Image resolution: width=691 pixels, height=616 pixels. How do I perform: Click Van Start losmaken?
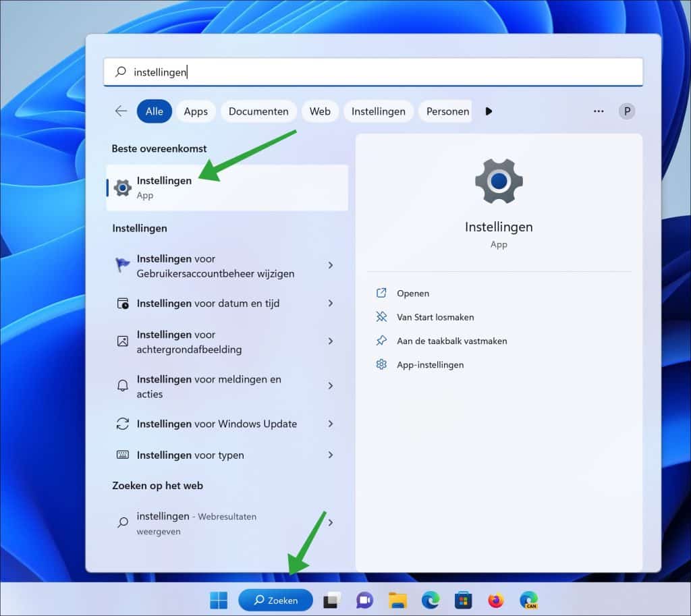[435, 317]
